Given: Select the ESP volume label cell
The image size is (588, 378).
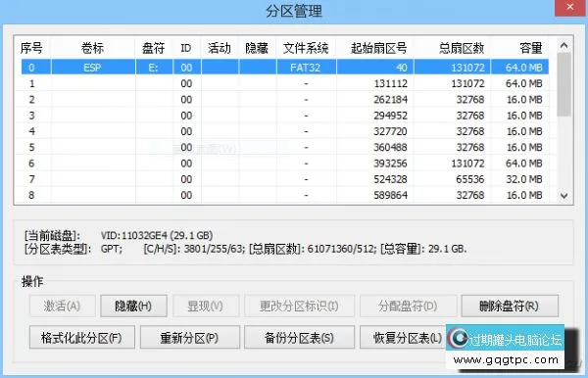Looking at the screenshot, I should coord(93,68).
